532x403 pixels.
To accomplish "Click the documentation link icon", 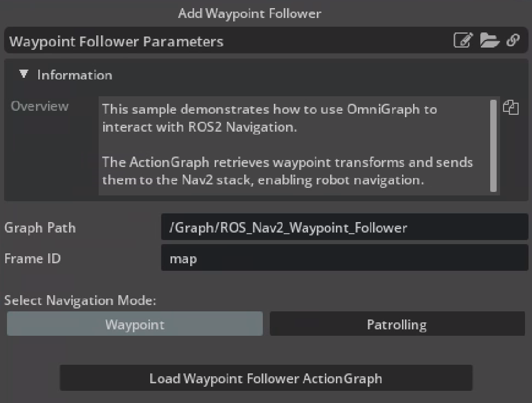I will pos(513,41).
